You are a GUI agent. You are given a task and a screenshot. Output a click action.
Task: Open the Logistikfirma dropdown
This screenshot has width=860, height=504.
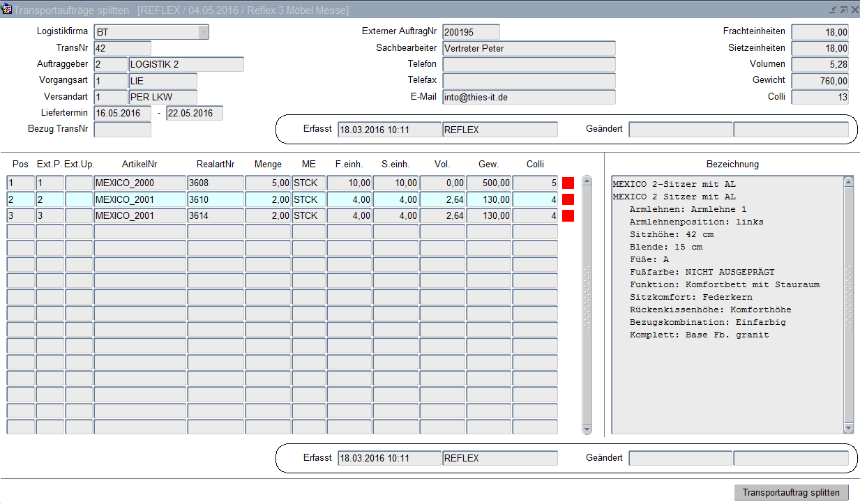click(x=203, y=32)
